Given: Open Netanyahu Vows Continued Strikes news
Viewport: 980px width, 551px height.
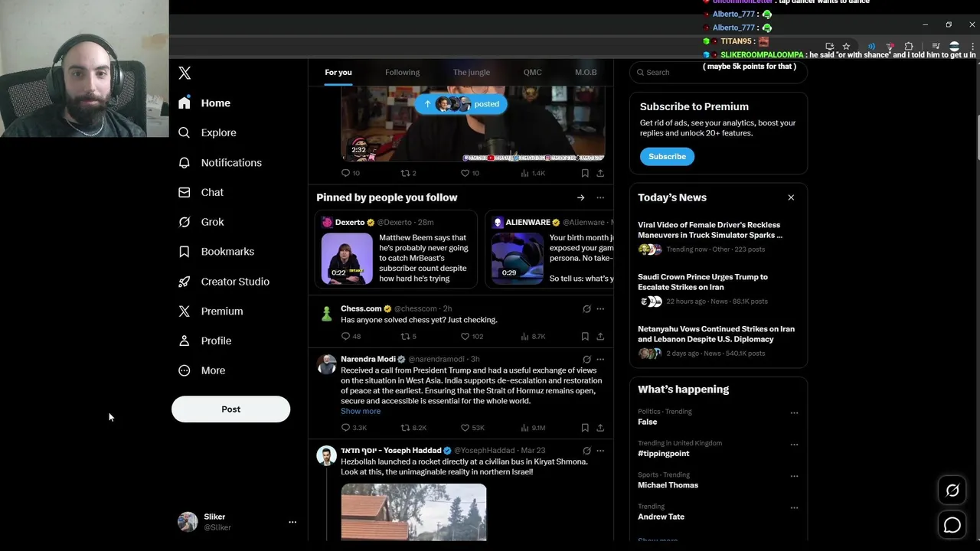Looking at the screenshot, I should (717, 341).
